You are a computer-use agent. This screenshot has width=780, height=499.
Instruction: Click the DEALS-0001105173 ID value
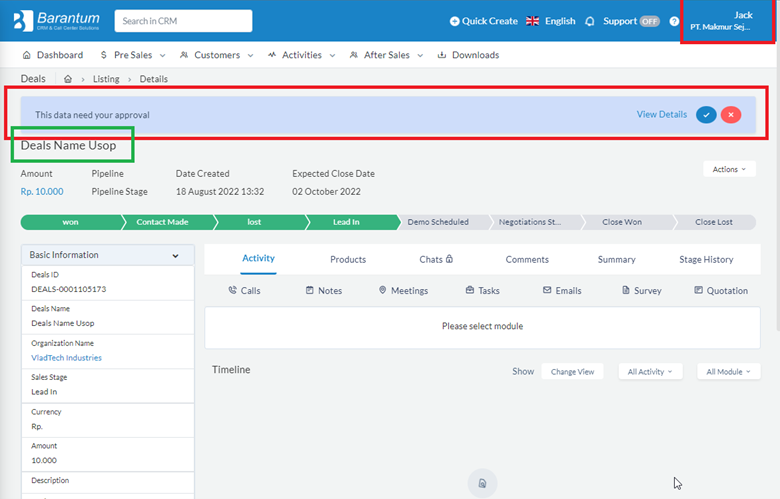click(69, 289)
